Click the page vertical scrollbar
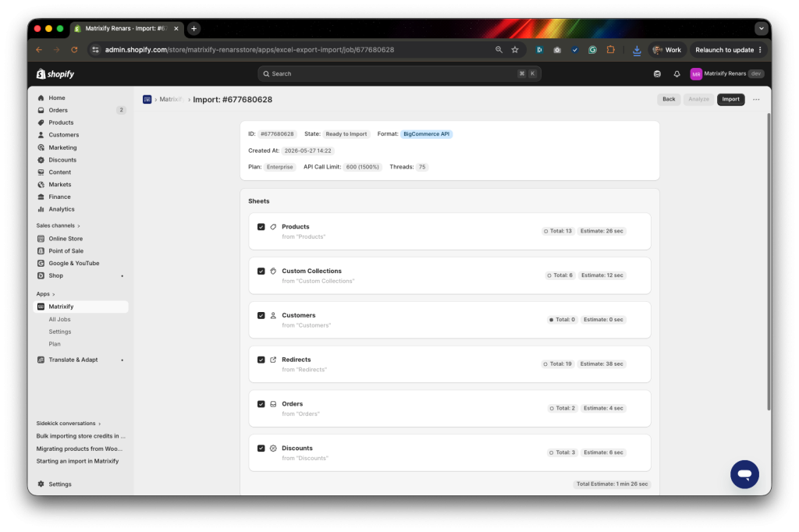799x532 pixels. tap(769, 261)
